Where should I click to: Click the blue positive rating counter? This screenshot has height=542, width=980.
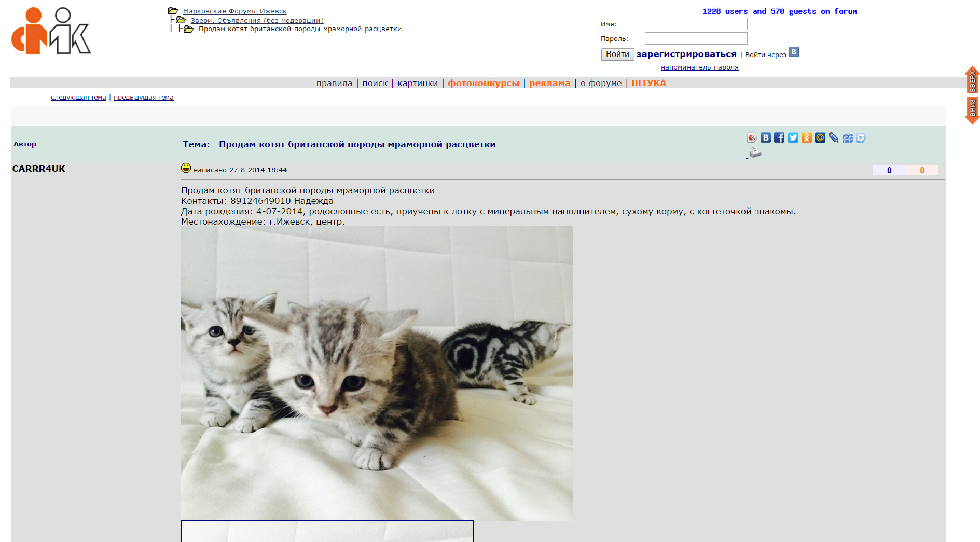889,170
